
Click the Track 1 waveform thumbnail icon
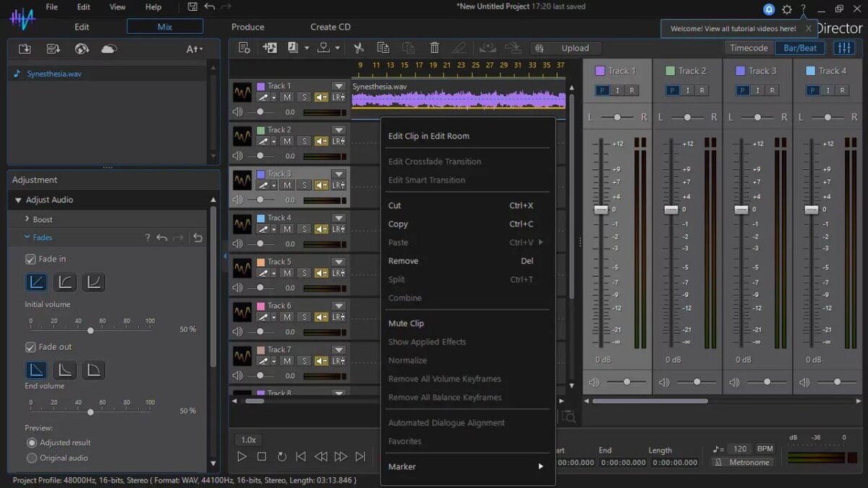click(x=242, y=92)
